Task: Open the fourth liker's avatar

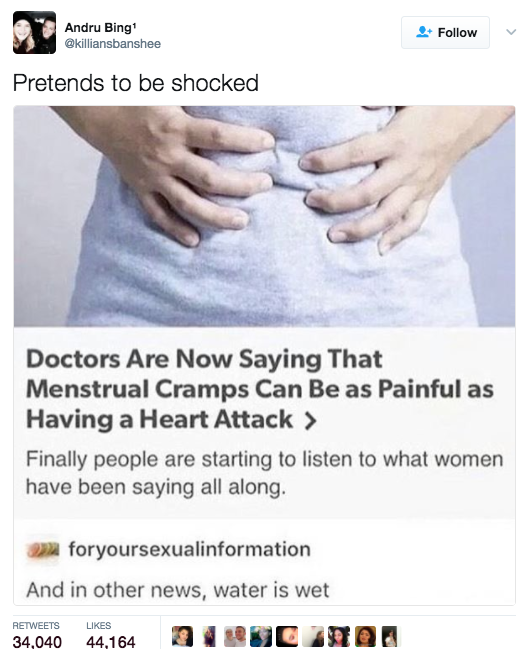Action: [x=261, y=636]
